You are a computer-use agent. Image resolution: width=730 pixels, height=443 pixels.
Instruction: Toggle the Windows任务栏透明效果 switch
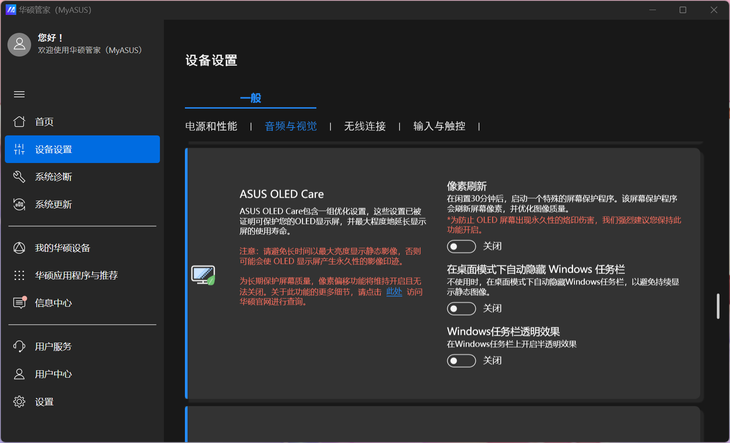461,361
